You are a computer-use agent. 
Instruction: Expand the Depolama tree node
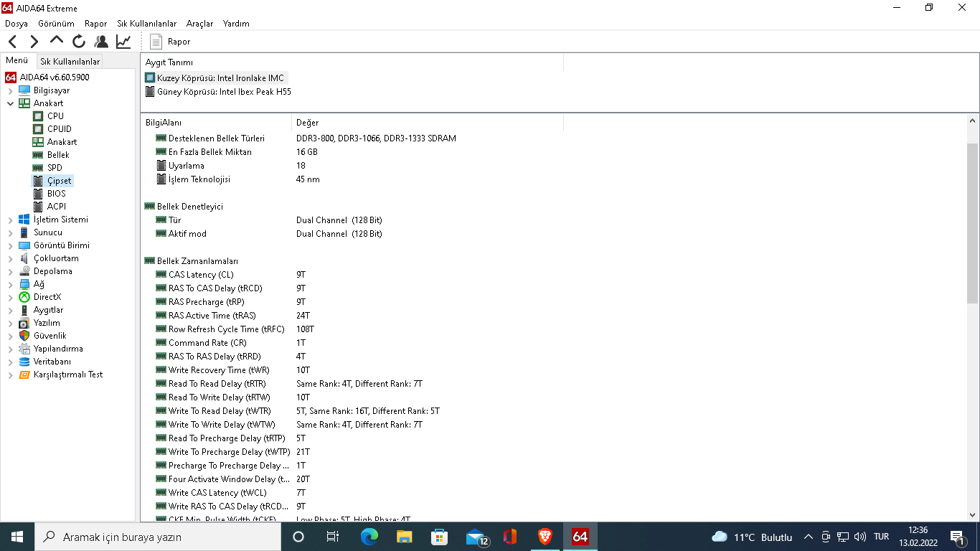pyautogui.click(x=10, y=271)
